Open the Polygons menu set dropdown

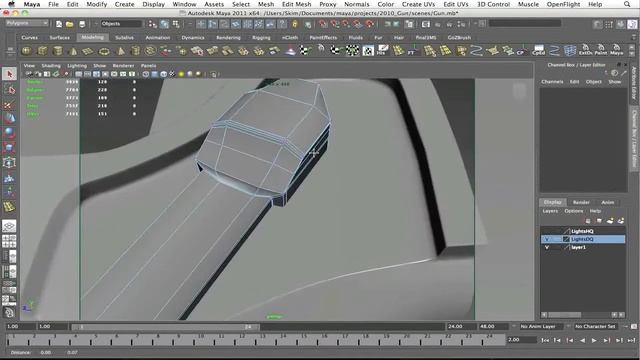pyautogui.click(x=27, y=23)
